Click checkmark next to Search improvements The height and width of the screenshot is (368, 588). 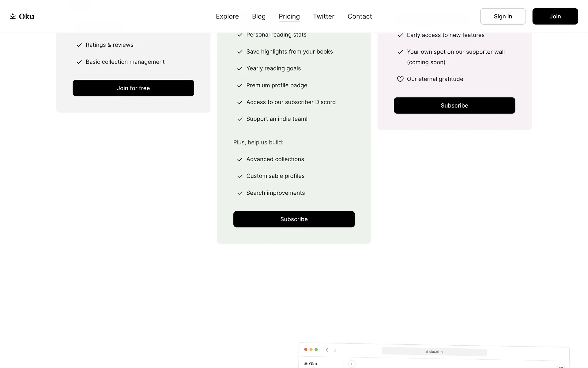coord(240,193)
